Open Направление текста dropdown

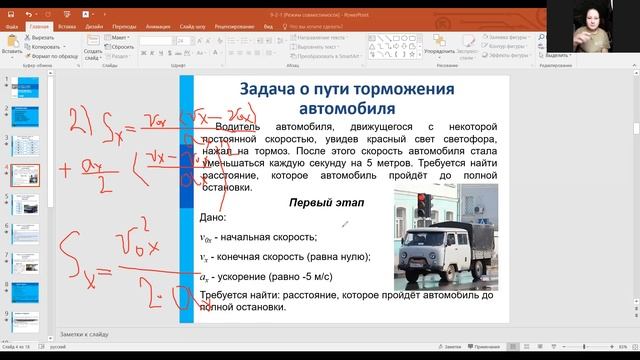pyautogui.click(x=320, y=38)
